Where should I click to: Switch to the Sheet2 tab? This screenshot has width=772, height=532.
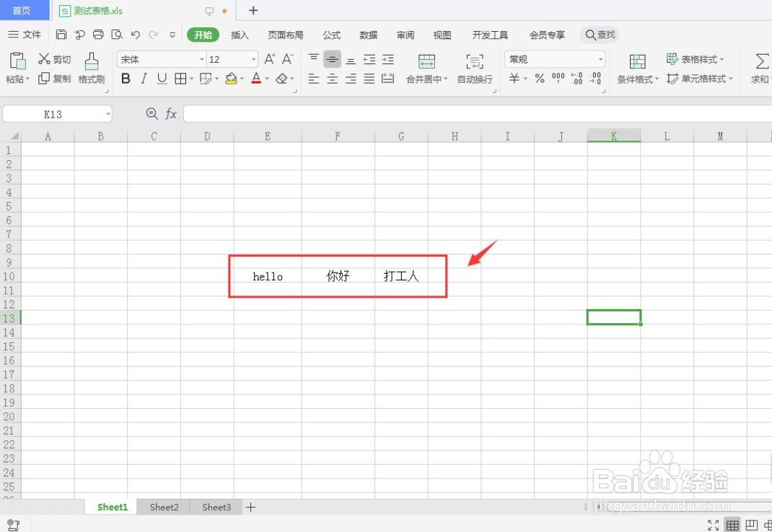tap(163, 507)
